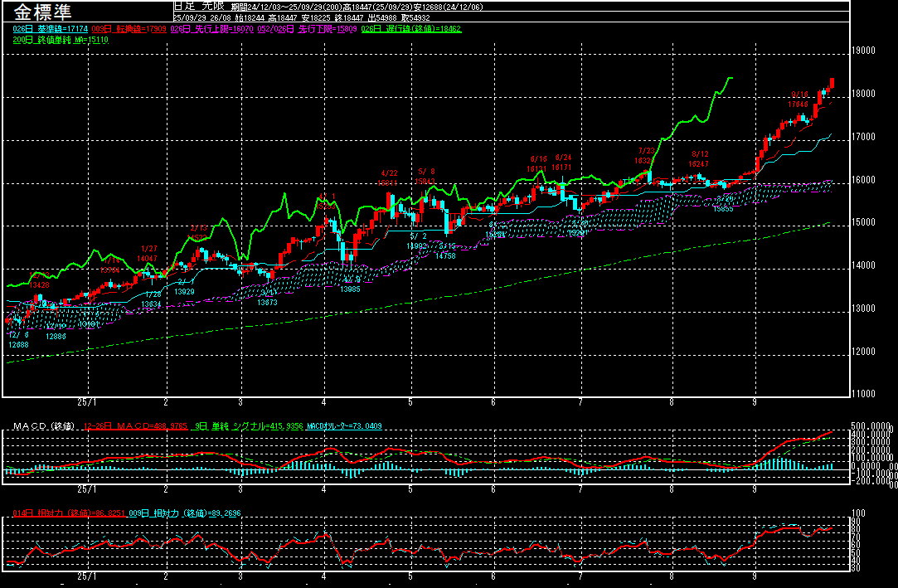898x588 pixels.
Task: Click the 12000 price axis label
Action: click(864, 352)
